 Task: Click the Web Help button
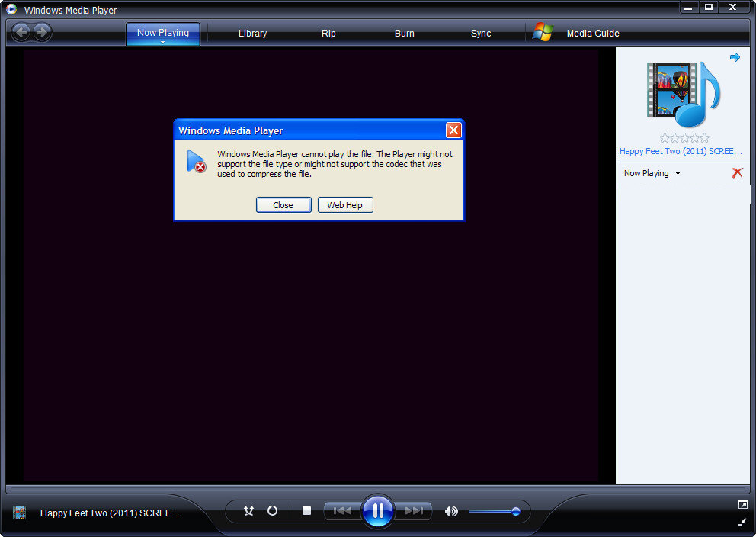[x=345, y=205]
